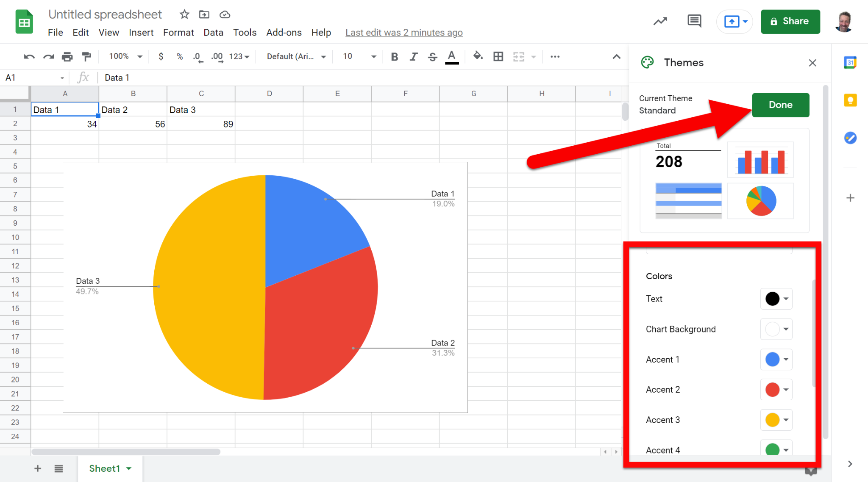Screen dimensions: 868x482
Task: Click the print icon
Action: 67,57
